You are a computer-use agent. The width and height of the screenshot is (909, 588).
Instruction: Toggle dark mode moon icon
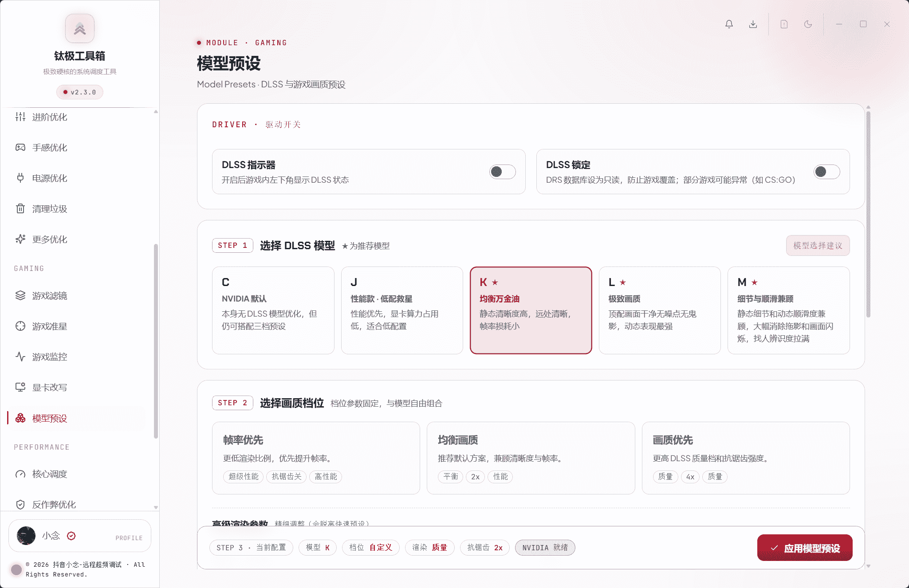(x=808, y=24)
